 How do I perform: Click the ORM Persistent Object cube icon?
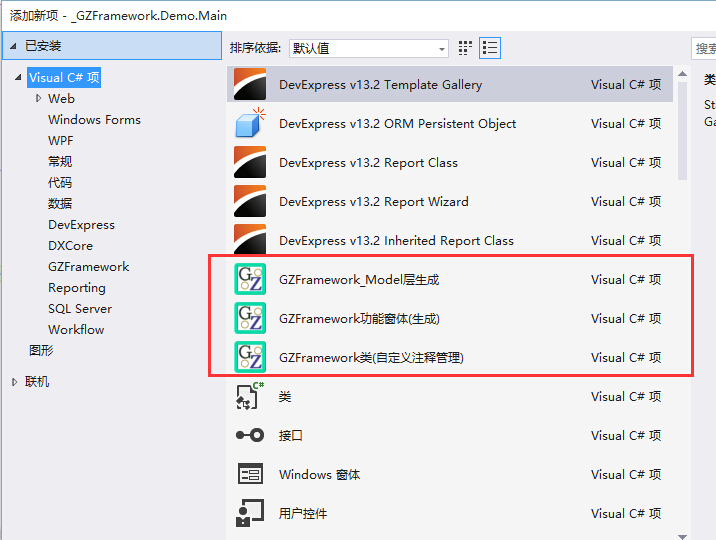click(x=250, y=123)
